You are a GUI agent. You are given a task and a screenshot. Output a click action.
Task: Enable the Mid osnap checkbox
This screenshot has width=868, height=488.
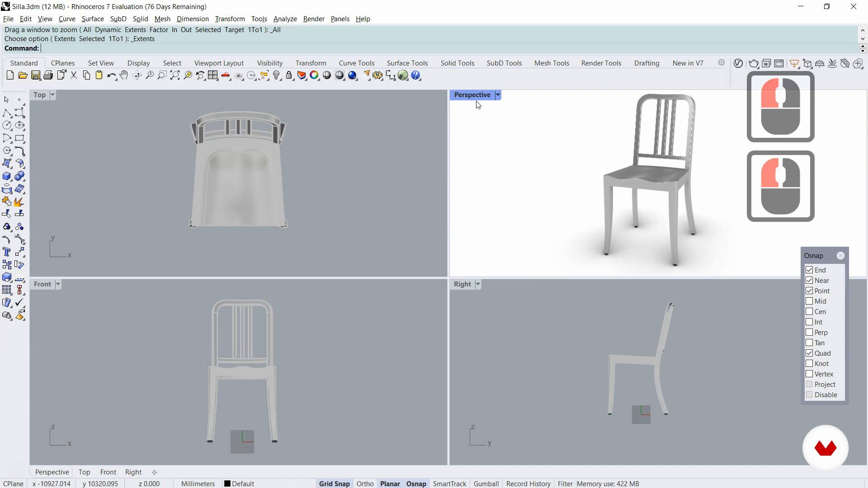click(x=809, y=301)
